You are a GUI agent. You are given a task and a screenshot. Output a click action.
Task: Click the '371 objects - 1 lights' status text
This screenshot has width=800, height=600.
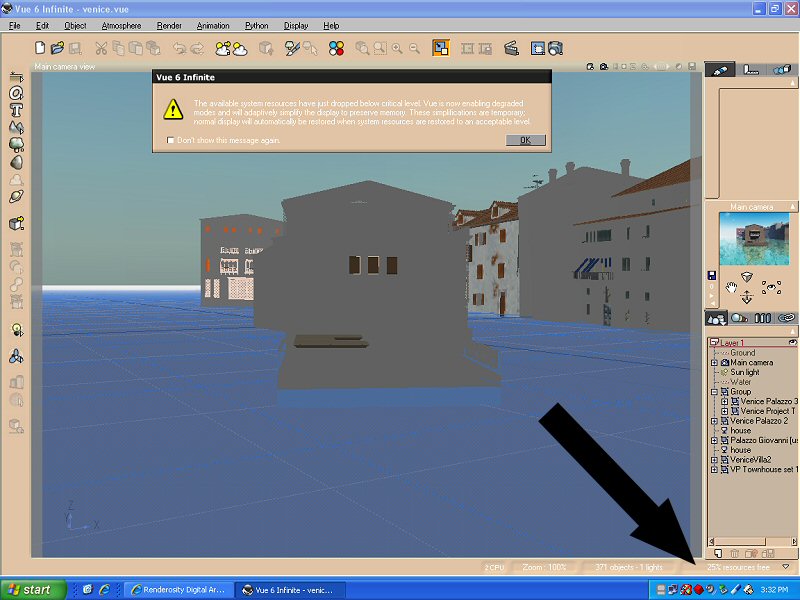point(629,567)
